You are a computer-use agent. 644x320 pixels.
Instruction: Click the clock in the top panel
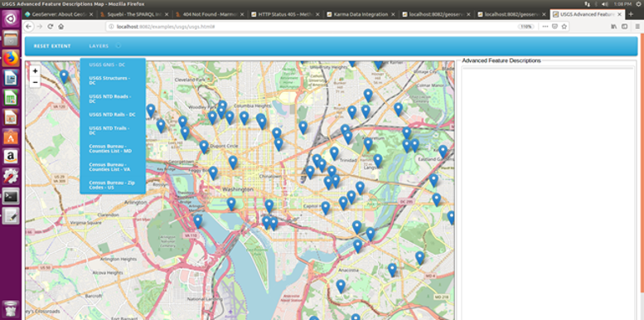[623, 4]
